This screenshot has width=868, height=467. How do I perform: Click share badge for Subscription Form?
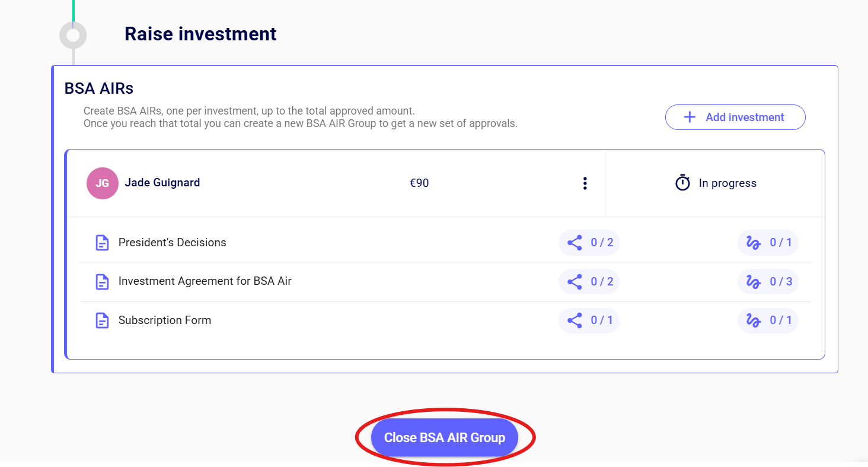coord(589,321)
